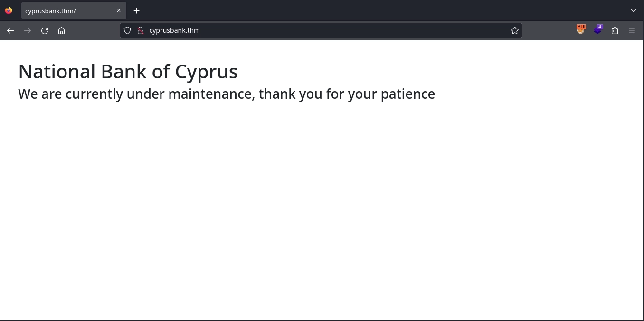Click the National Bank of Cyprus heading

point(128,72)
